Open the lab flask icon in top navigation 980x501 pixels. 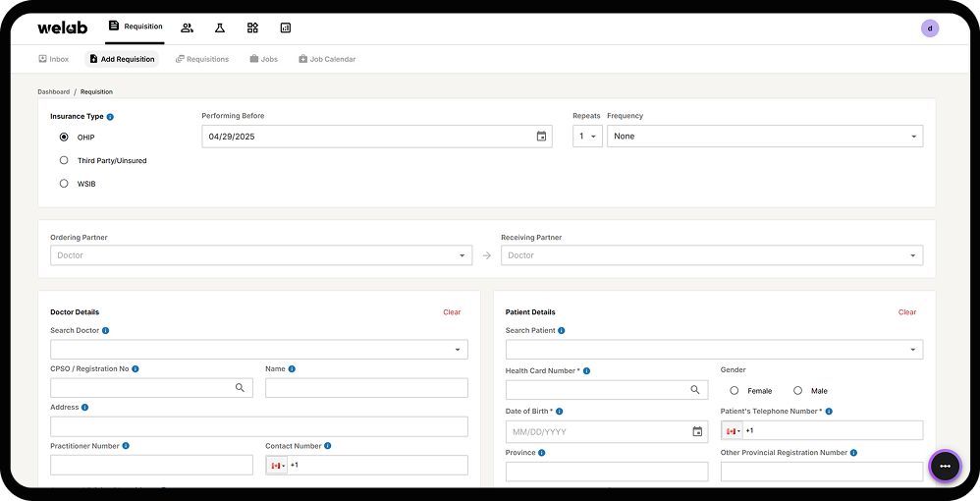click(219, 28)
